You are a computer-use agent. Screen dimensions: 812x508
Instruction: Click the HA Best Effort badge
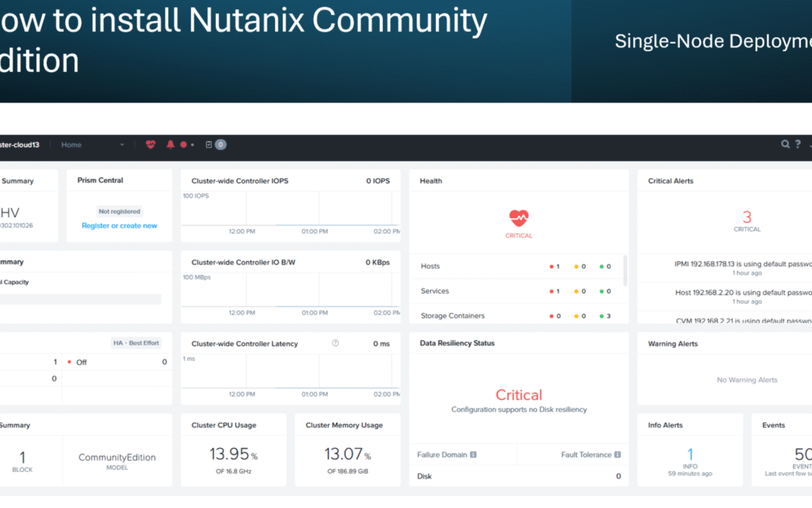click(x=136, y=343)
